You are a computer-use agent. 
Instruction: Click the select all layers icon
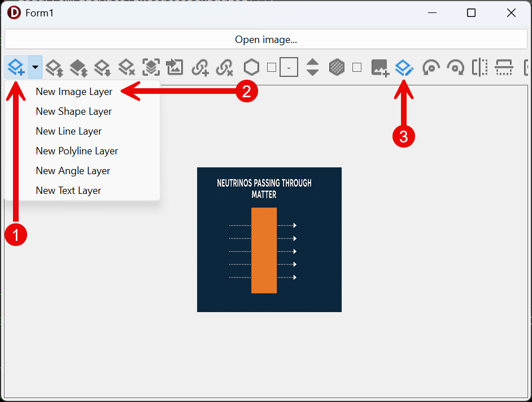coord(151,67)
